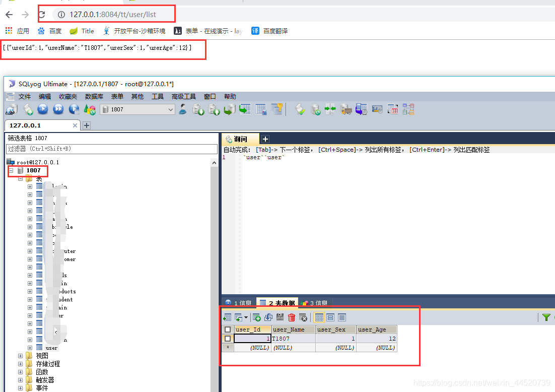This screenshot has height=392, width=555.
Task: Reload the browser page
Action: (x=42, y=15)
